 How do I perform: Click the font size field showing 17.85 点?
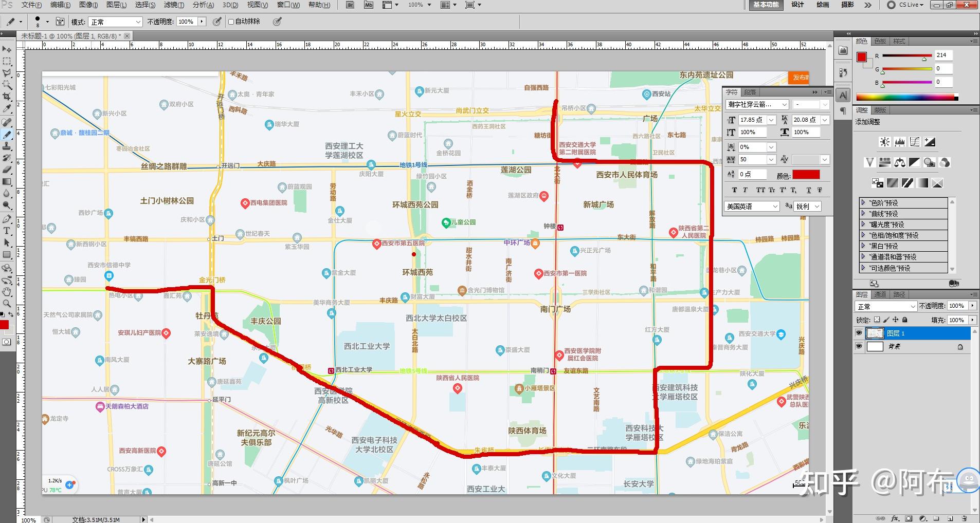click(752, 120)
